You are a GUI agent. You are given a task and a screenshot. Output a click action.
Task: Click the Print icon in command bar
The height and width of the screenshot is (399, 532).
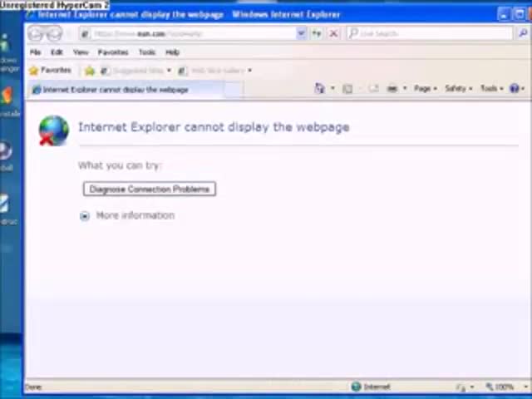coord(392,89)
